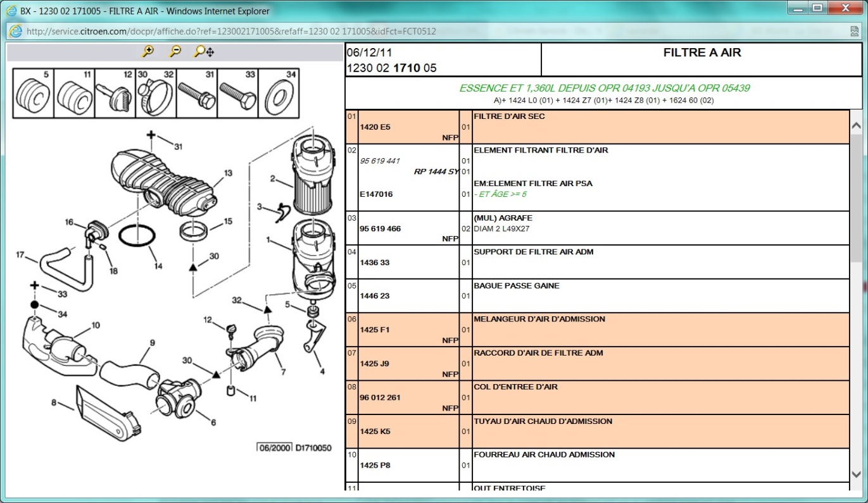Select the MELANGEUR D'AIR D'ADMISSION row
868x503 pixels.
pos(539,320)
